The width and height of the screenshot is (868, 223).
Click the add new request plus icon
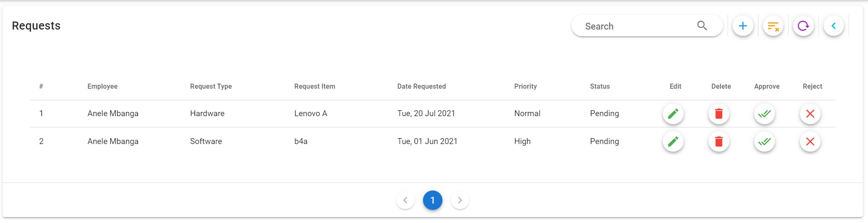[743, 26]
